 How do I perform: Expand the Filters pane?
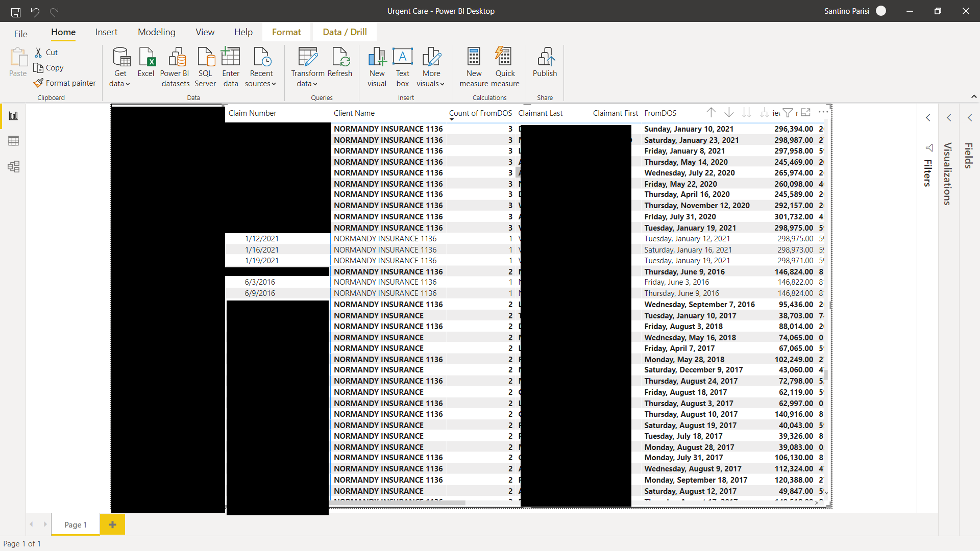click(x=928, y=118)
